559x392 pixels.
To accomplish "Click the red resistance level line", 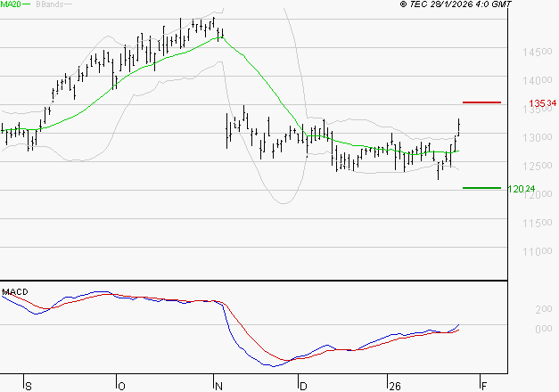I will pyautogui.click(x=481, y=102).
